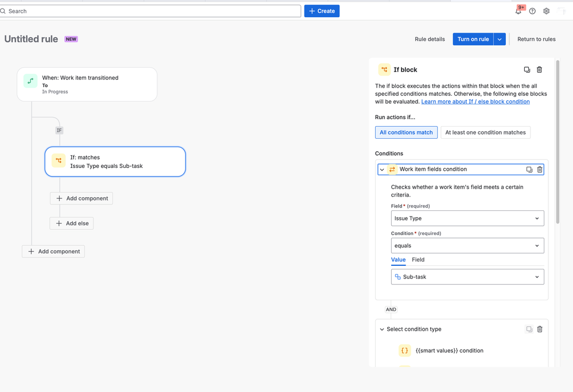Copy the Work item fields condition
Viewport: 573px width, 392px height.
[529, 170]
